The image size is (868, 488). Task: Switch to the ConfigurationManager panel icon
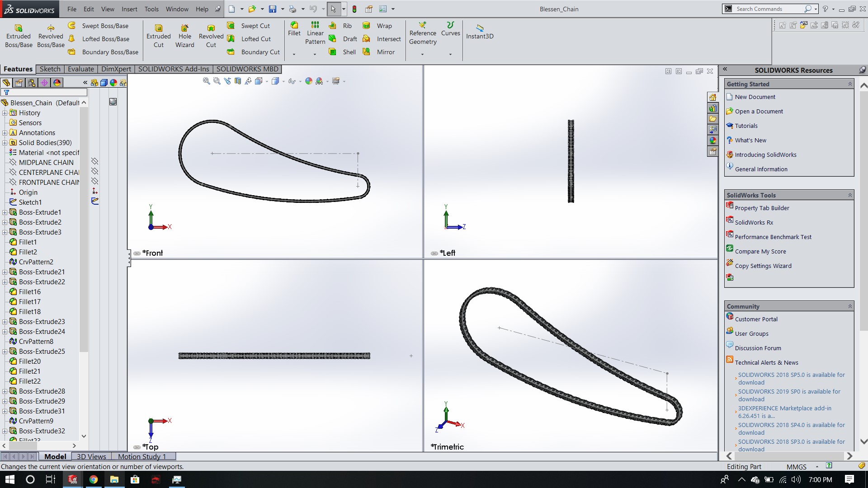click(x=32, y=83)
